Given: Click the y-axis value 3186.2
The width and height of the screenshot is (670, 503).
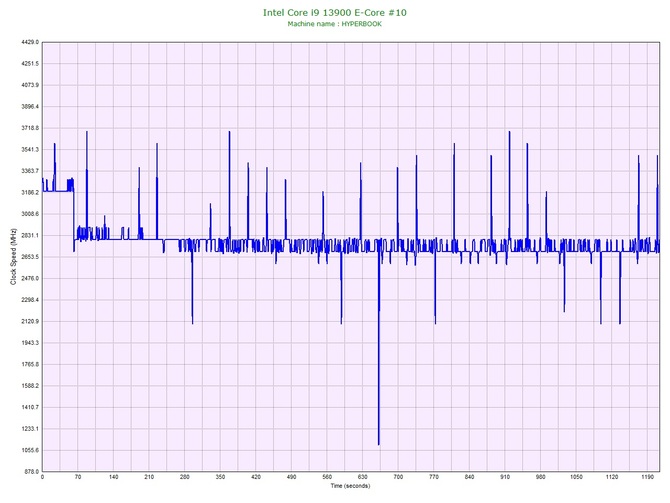Looking at the screenshot, I should click(x=30, y=192).
